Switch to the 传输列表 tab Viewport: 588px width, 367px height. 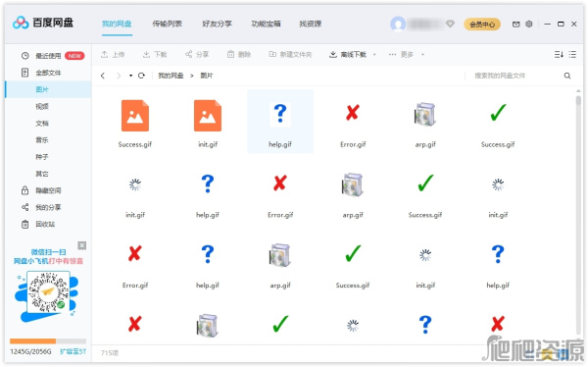[x=167, y=24]
